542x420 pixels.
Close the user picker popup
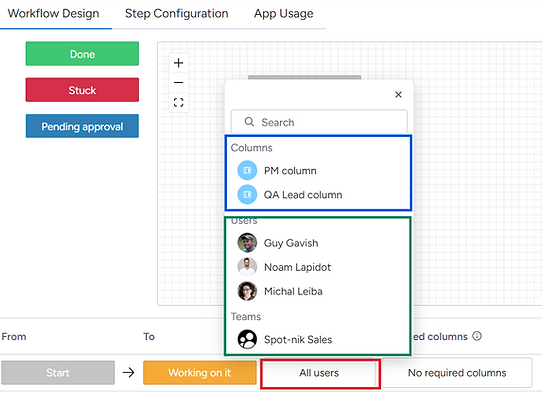click(398, 94)
